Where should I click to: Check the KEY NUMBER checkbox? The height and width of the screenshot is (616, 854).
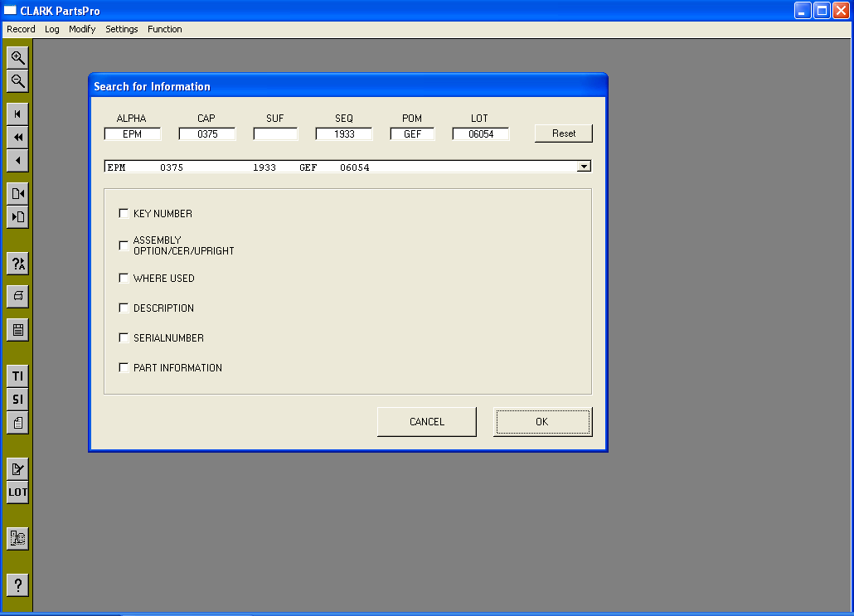pyautogui.click(x=124, y=214)
